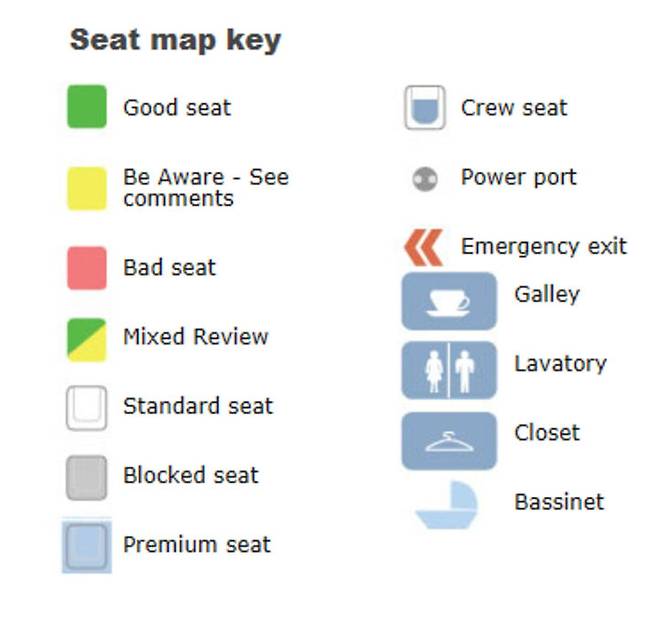
Task: Click the Emergency exit text label
Action: (543, 246)
